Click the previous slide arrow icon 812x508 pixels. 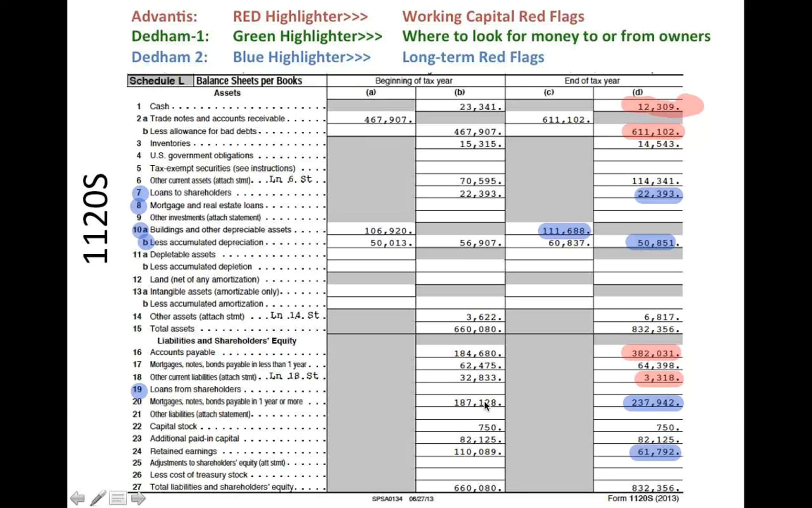[77, 499]
